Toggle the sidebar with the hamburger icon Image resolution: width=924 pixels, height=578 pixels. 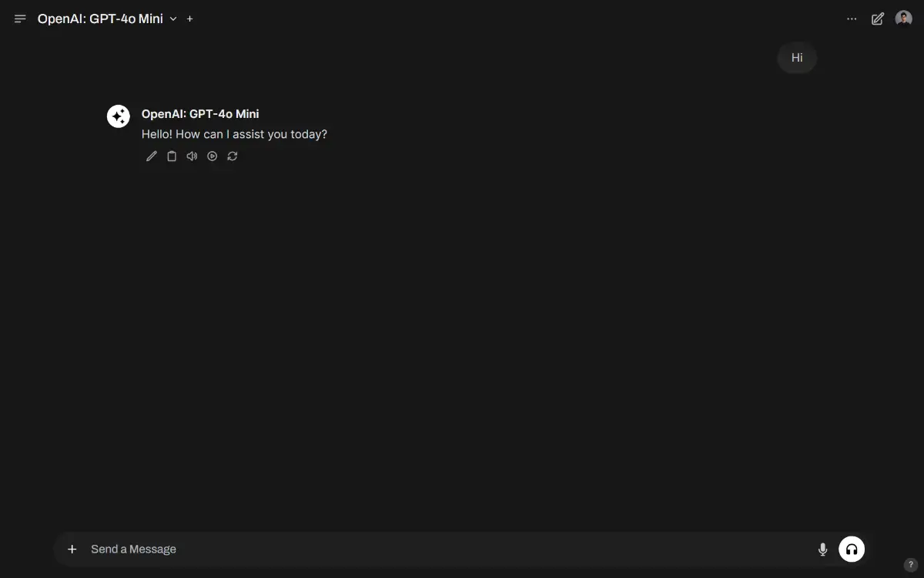pyautogui.click(x=20, y=18)
